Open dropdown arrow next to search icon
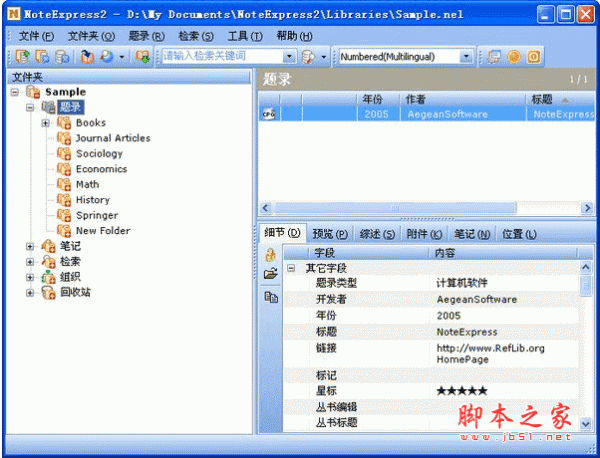Image resolution: width=600 pixels, height=458 pixels. (x=323, y=57)
